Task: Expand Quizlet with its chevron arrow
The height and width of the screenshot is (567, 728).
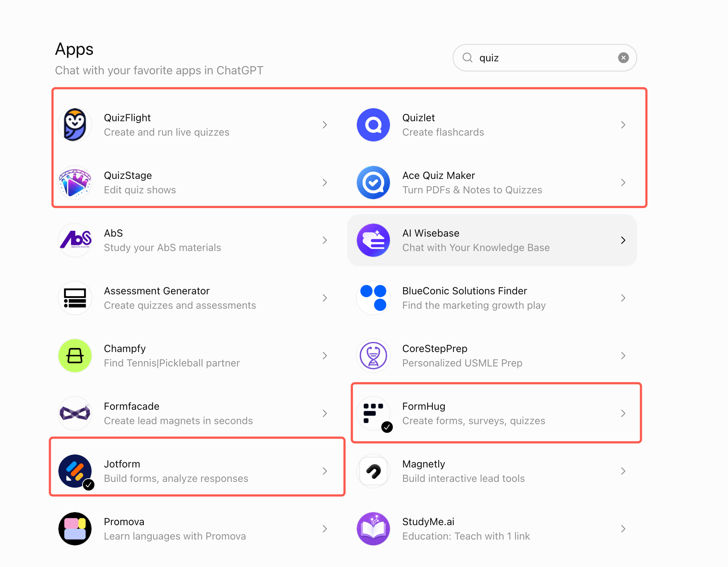Action: click(x=623, y=125)
